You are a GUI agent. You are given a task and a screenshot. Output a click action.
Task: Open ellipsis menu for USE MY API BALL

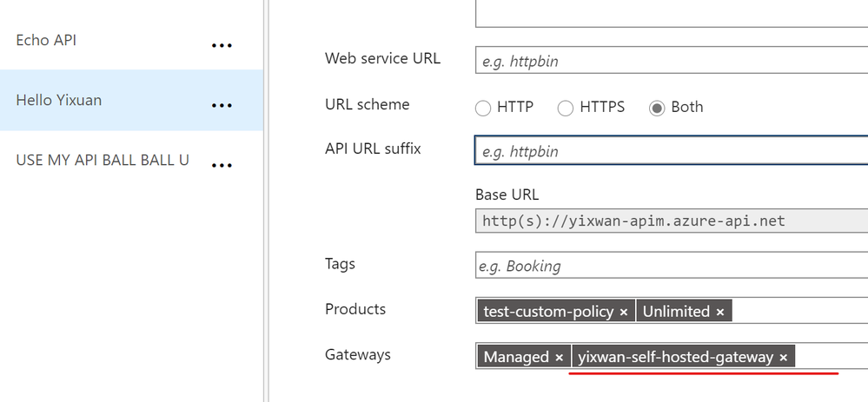click(222, 165)
